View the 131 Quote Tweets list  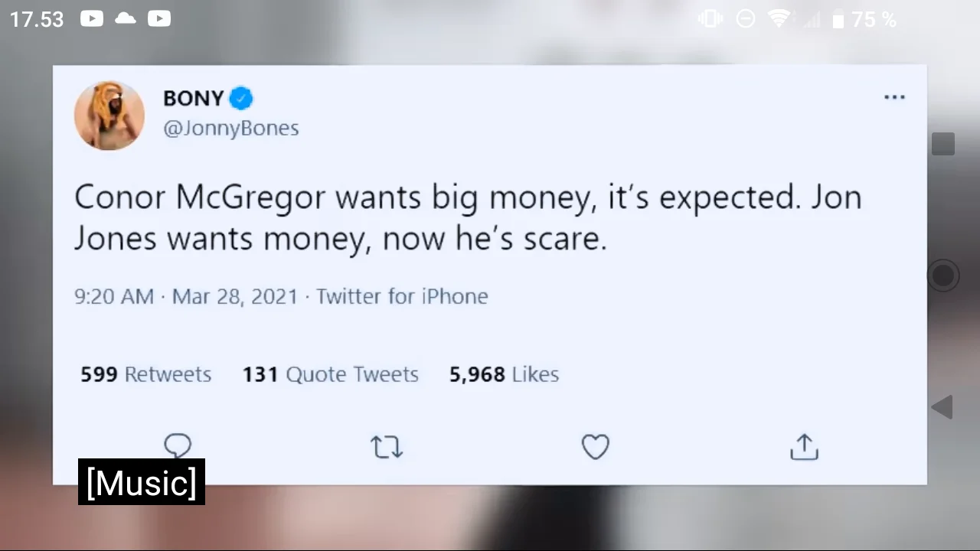(331, 374)
